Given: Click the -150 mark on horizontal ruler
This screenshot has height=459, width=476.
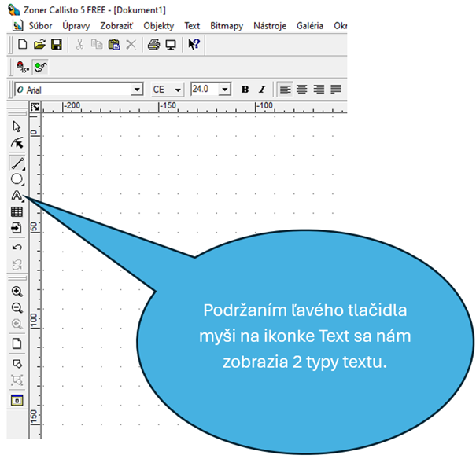Looking at the screenshot, I should pyautogui.click(x=168, y=105).
